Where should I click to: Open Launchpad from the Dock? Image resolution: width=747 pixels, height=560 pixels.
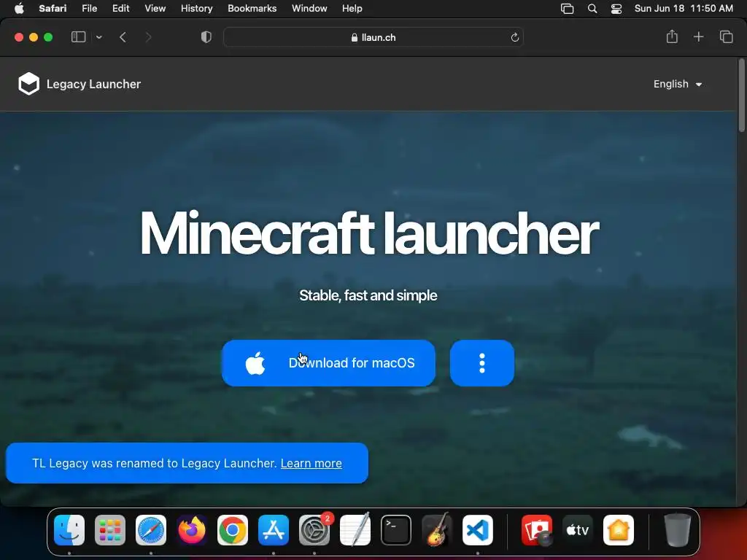[x=110, y=530]
